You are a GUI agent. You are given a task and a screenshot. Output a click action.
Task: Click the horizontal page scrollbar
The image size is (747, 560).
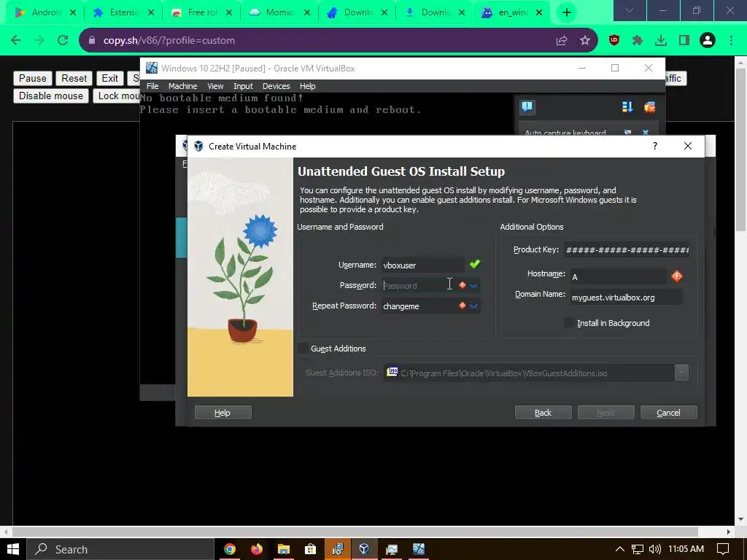tap(355, 532)
